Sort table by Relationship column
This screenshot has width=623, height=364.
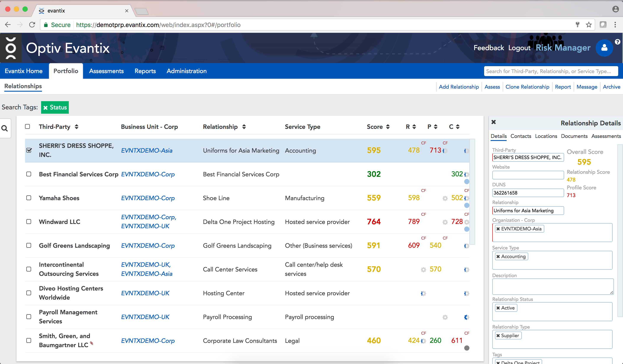244,127
